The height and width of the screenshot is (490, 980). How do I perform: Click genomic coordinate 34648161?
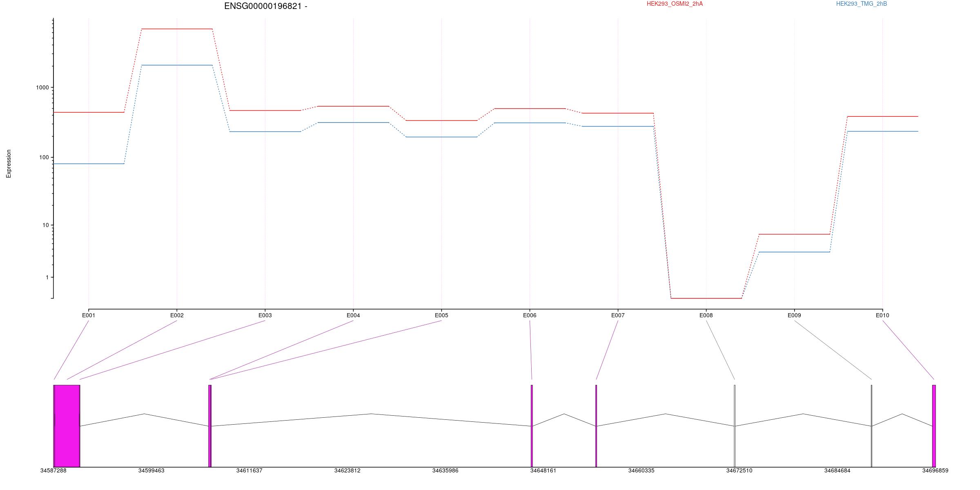(x=543, y=471)
